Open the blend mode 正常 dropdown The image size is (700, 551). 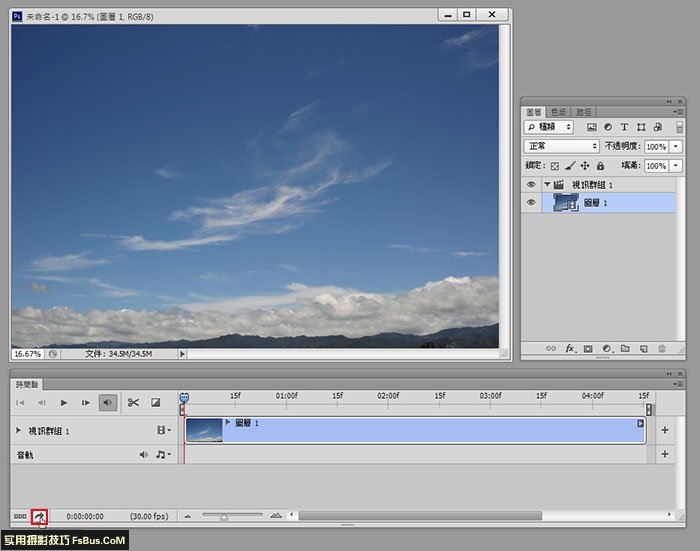click(562, 146)
